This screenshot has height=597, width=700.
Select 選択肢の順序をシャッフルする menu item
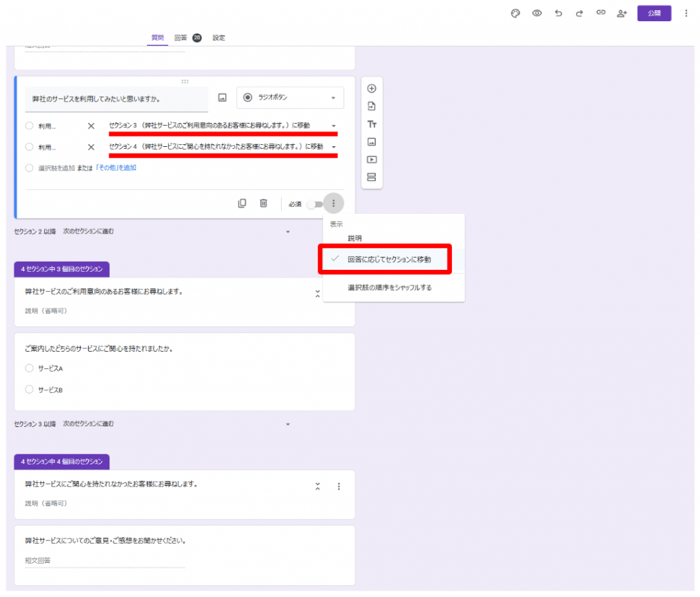389,288
